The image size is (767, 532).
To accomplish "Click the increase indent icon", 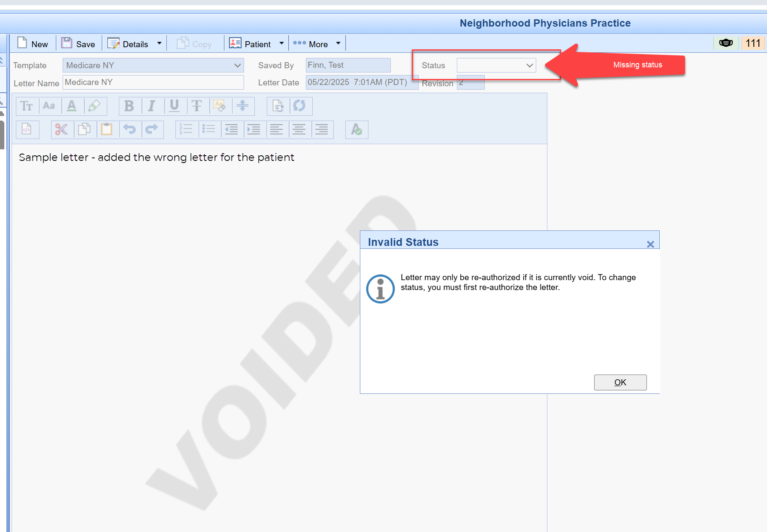I will tap(254, 130).
